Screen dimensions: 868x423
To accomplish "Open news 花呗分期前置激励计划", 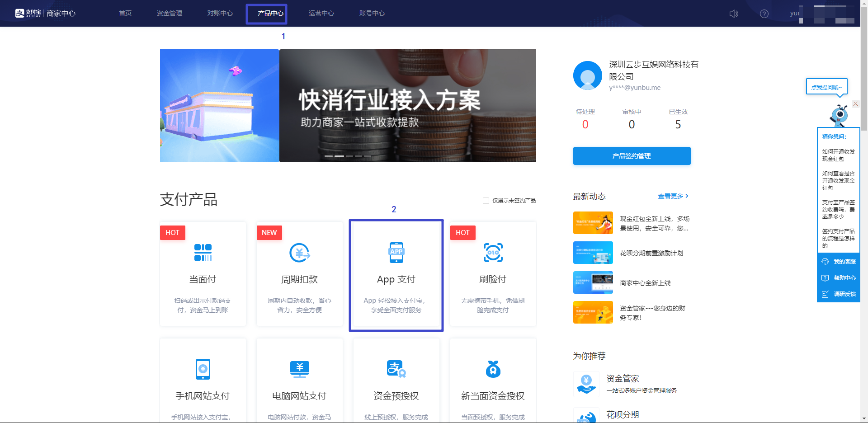I will [651, 253].
